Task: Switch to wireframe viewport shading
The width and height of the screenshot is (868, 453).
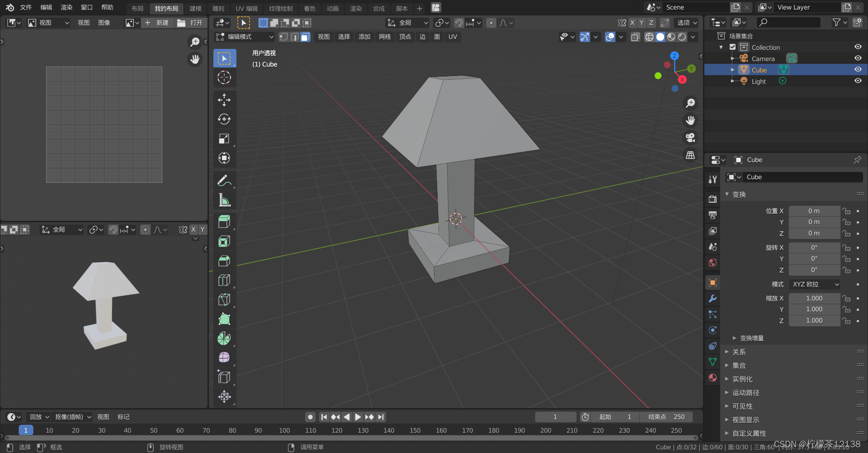Action: point(649,37)
